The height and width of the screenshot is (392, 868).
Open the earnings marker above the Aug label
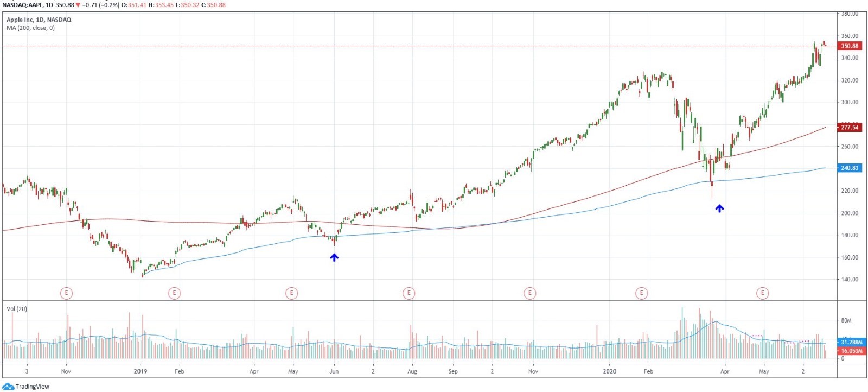pyautogui.click(x=409, y=293)
